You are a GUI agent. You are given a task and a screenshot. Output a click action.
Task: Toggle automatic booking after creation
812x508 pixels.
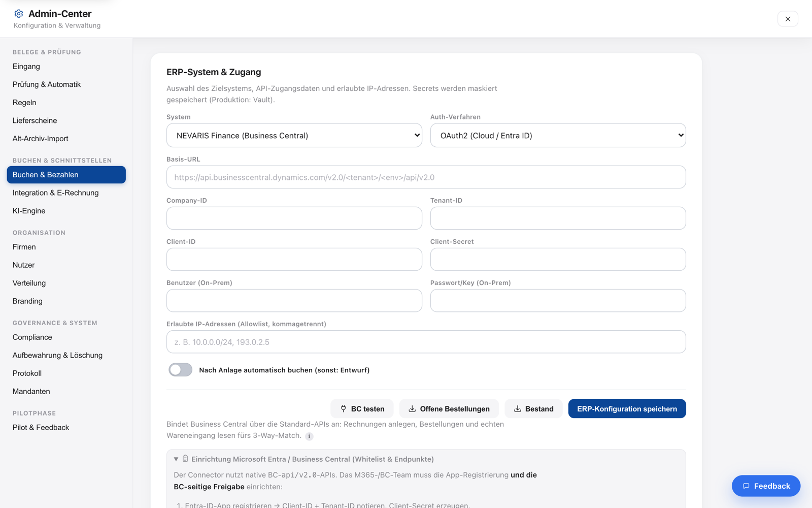tap(180, 370)
